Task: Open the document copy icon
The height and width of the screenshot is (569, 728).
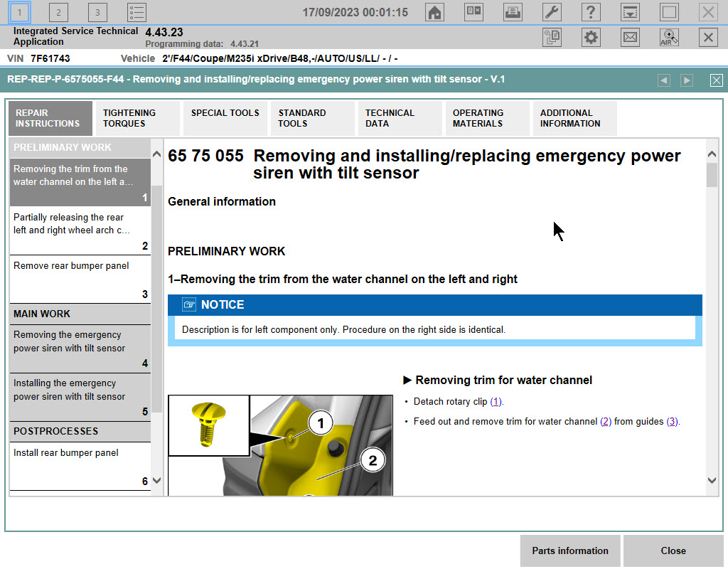Action: 552,38
